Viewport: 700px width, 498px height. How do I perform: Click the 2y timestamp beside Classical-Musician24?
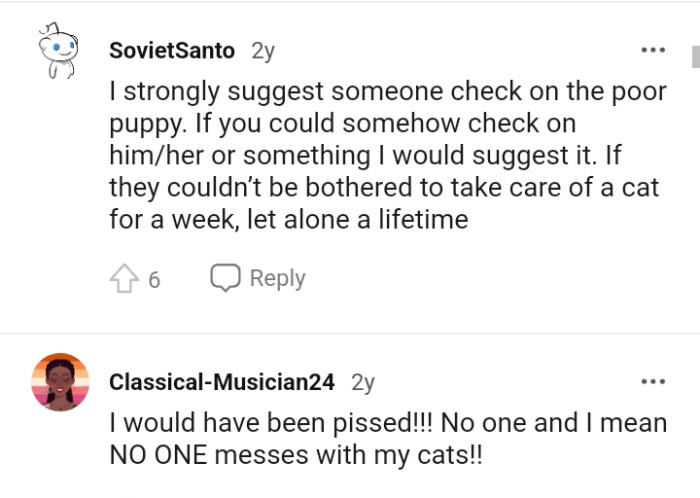pyautogui.click(x=363, y=381)
